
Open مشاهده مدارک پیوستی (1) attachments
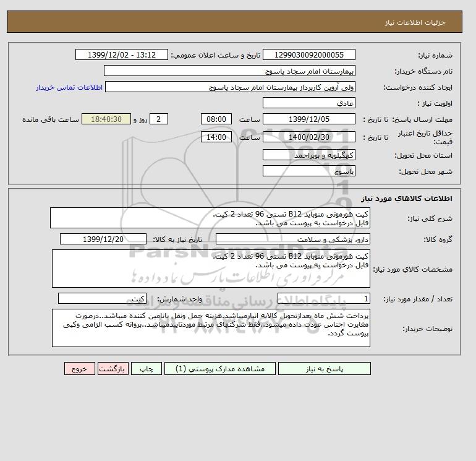pyautogui.click(x=220, y=369)
